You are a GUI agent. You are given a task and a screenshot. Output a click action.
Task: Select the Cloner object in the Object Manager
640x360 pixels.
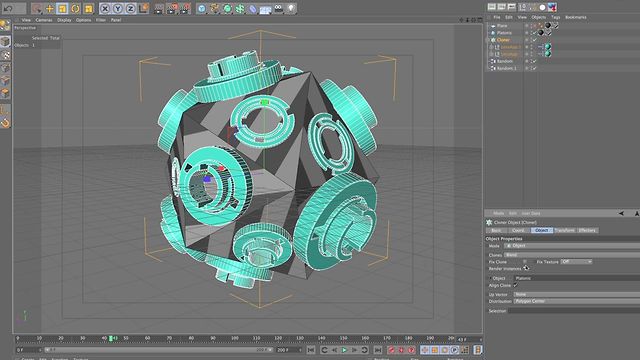(x=503, y=40)
